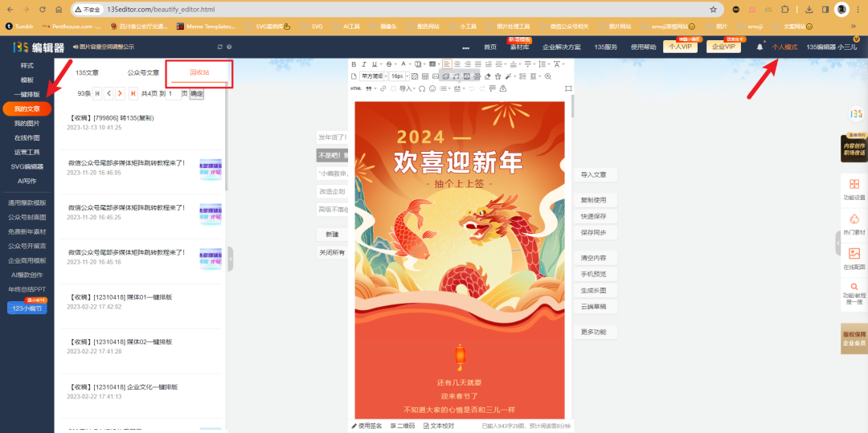Center-align text in the editor
868x433 pixels.
point(457,64)
